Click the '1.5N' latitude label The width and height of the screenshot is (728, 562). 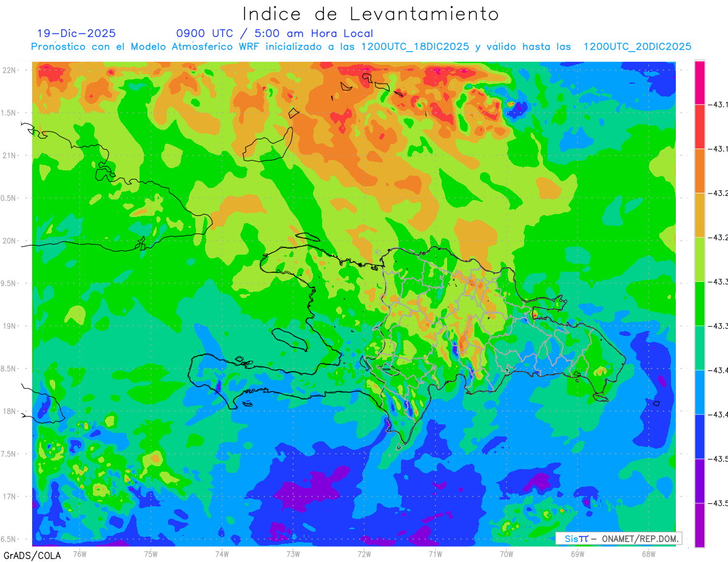(x=10, y=113)
